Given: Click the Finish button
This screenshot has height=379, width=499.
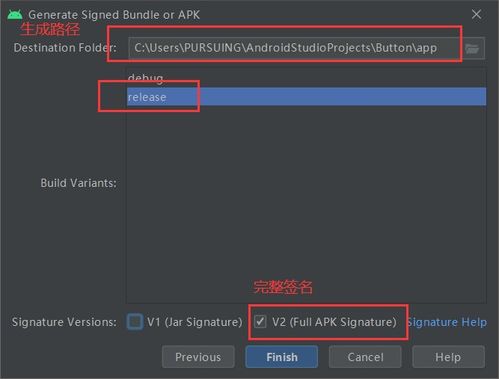Looking at the screenshot, I should tap(282, 357).
